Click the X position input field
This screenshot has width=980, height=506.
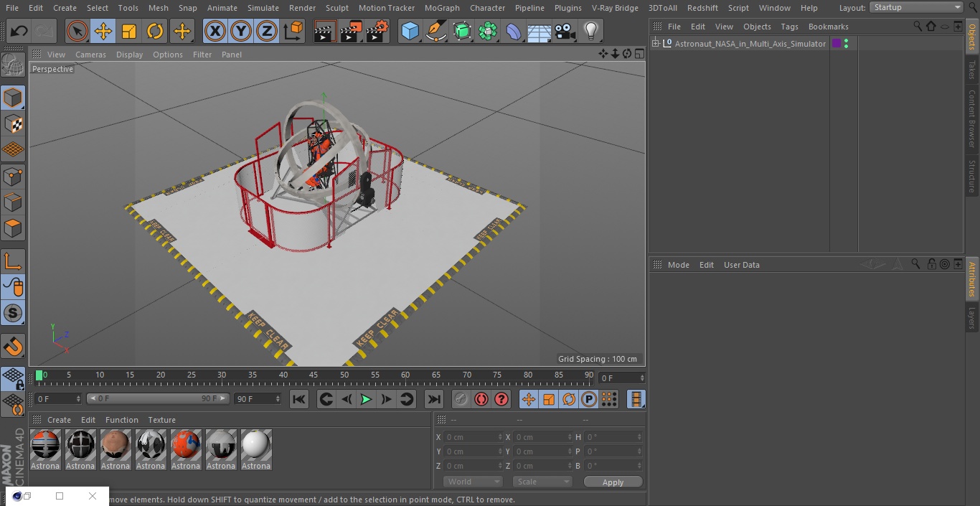[x=472, y=437]
